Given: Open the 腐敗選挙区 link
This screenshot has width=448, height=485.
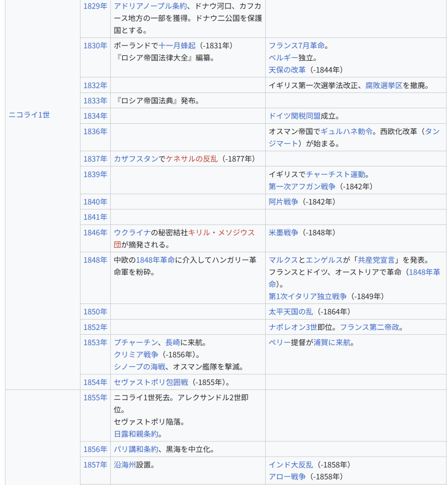Looking at the screenshot, I should (384, 85).
